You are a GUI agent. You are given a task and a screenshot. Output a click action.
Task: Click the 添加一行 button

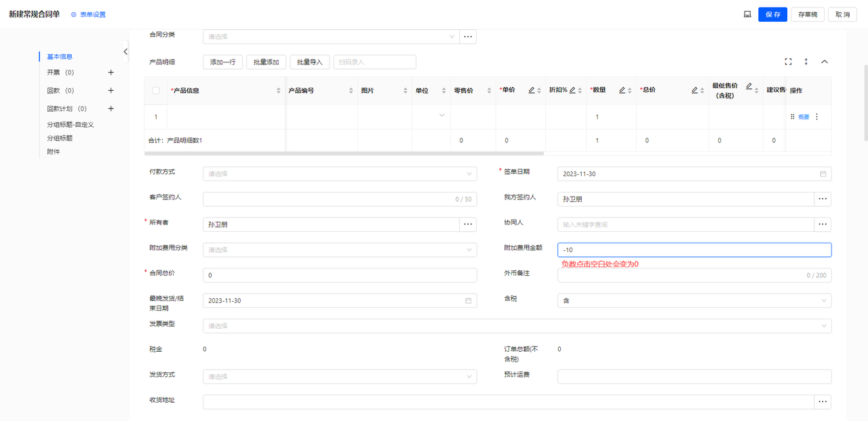(x=222, y=62)
